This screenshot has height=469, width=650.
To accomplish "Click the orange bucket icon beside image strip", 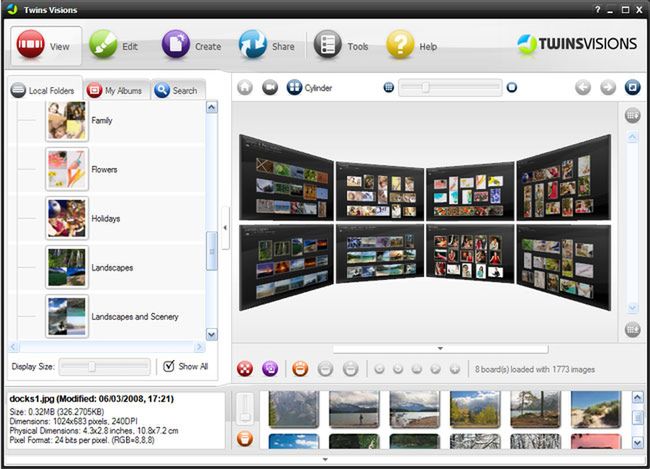I will click(x=245, y=439).
